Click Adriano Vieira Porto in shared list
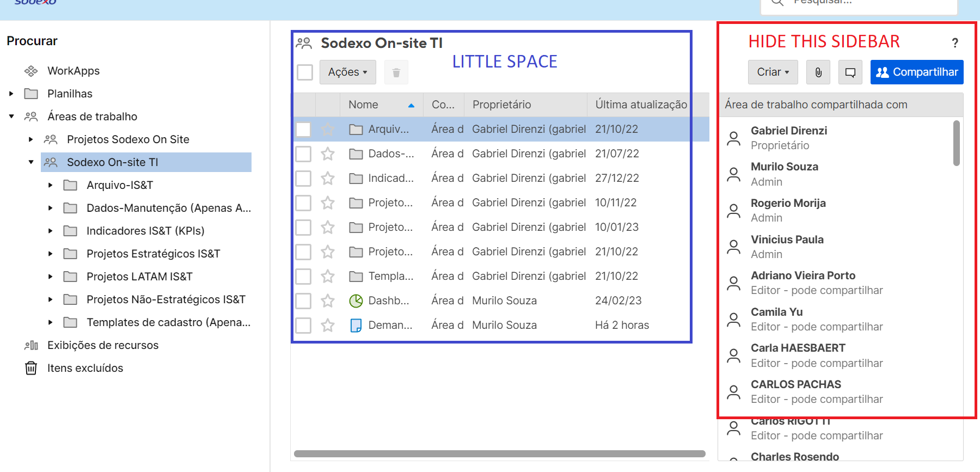The width and height of the screenshot is (980, 472). pos(803,275)
